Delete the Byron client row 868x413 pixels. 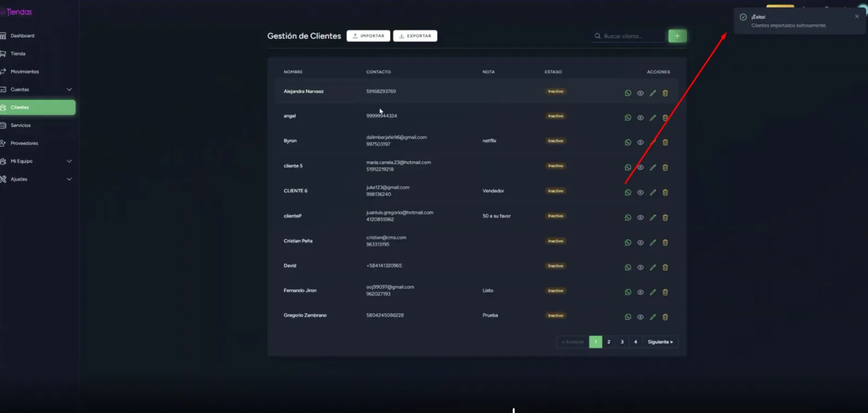[x=665, y=143]
